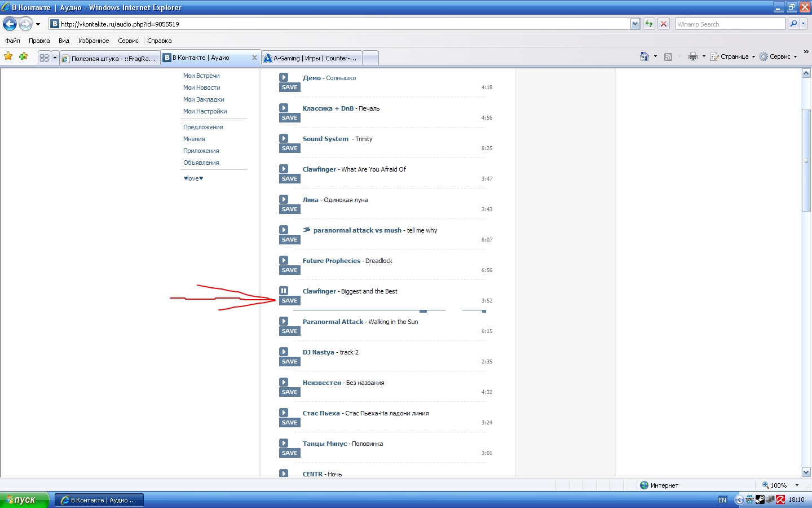Screen dimensions: 812x508
Task: Open the Правка menu
Action: (39, 41)
